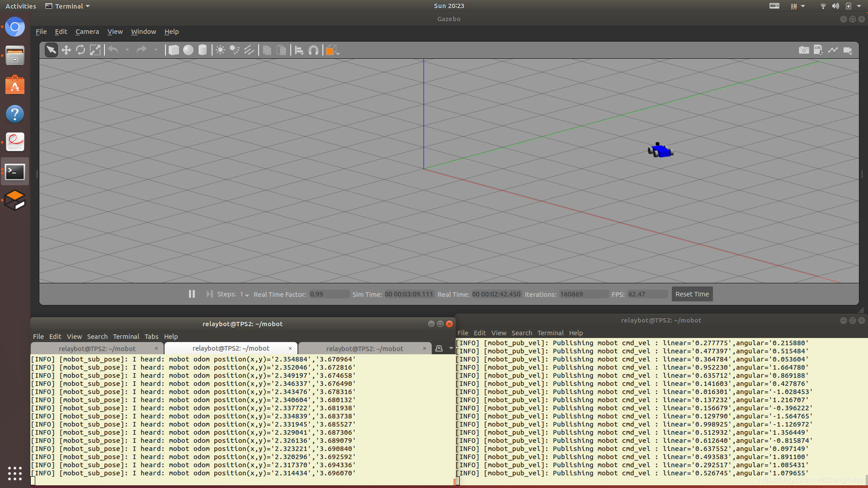
Task: Open the Camera menu
Action: (87, 32)
